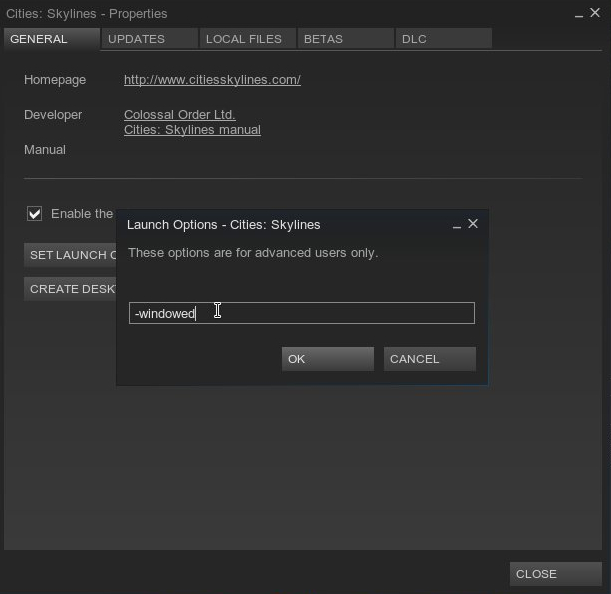Open the LOCAL FILES tab
Image resolution: width=611 pixels, height=594 pixels.
[x=248, y=39]
